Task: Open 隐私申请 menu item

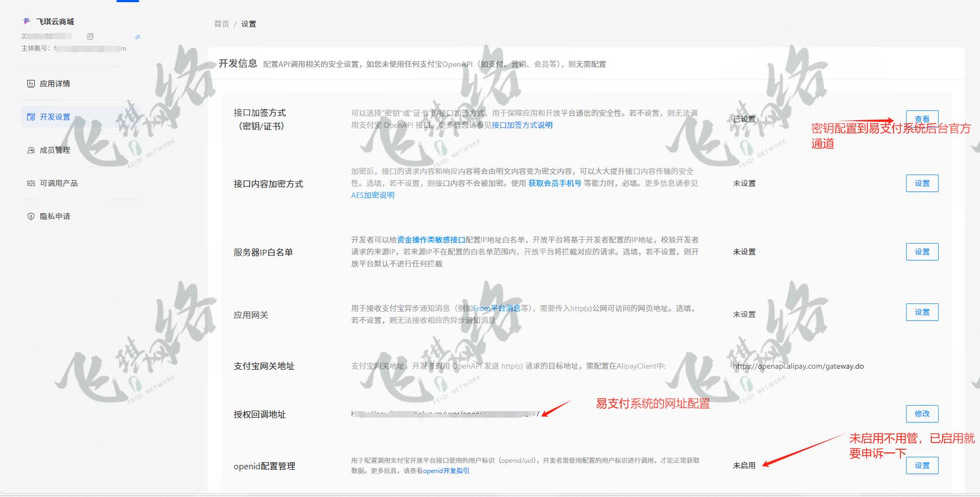Action: (x=81, y=216)
